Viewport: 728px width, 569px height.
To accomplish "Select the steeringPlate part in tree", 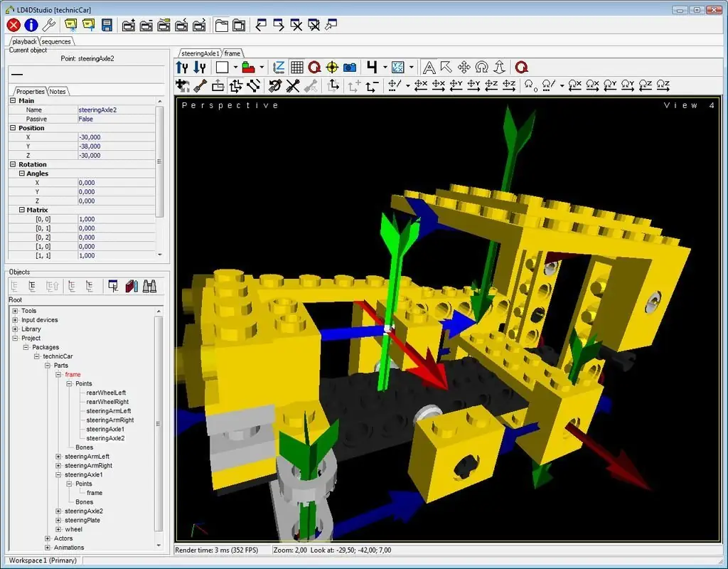I will pos(82,520).
